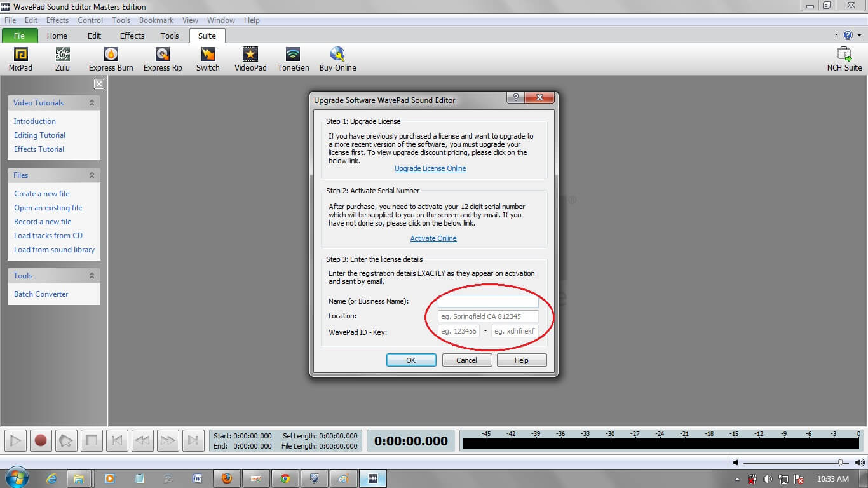Click Create a new file
Screen dimensions: 868x488
point(42,194)
